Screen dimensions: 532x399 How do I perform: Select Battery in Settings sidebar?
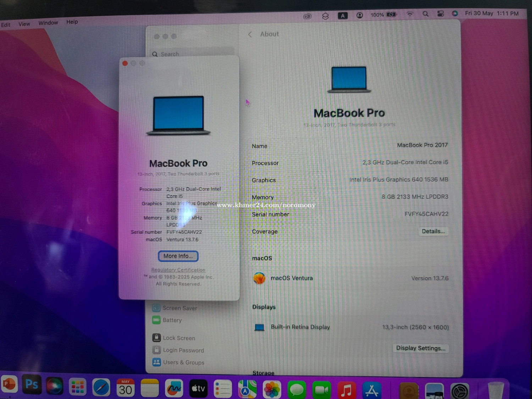point(167,320)
